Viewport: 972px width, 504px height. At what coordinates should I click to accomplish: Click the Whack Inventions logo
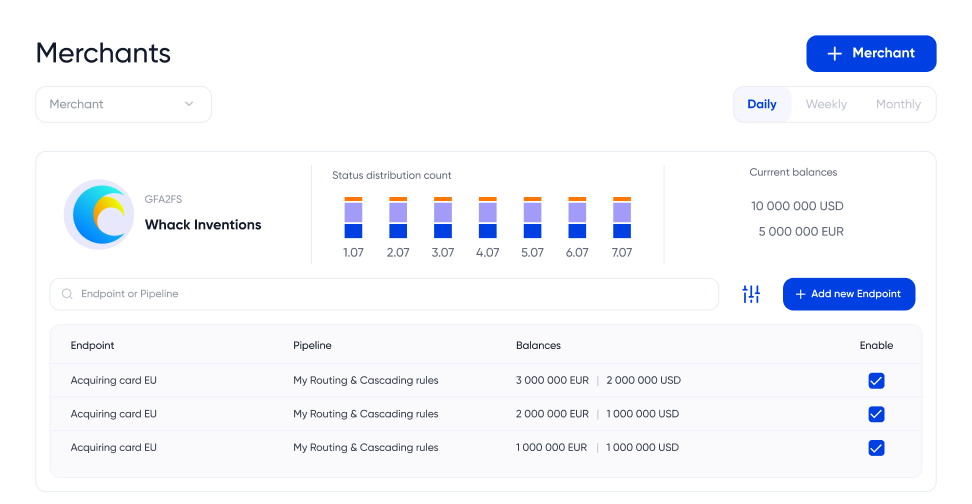pyautogui.click(x=99, y=214)
